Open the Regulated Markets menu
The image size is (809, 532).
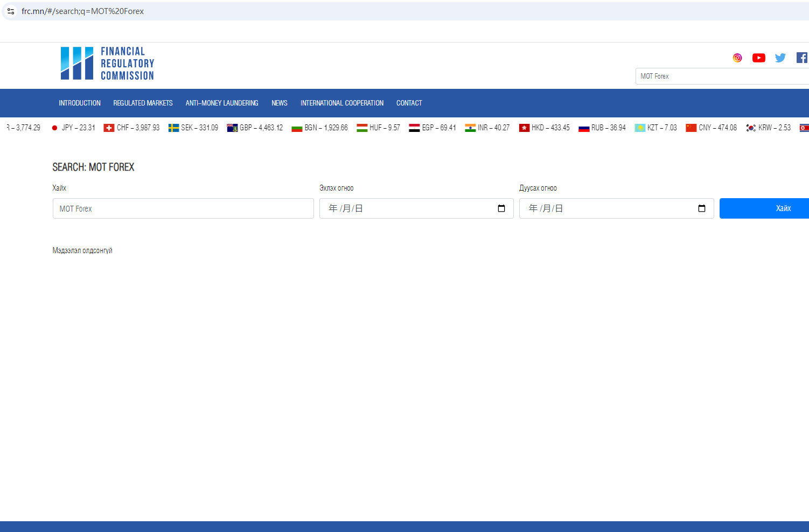click(143, 103)
